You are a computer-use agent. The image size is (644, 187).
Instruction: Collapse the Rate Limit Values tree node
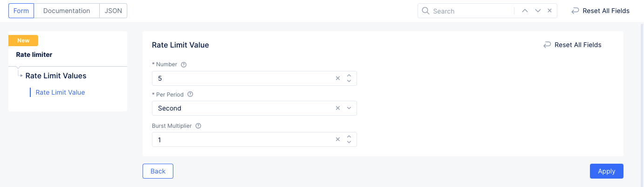pyautogui.click(x=21, y=76)
